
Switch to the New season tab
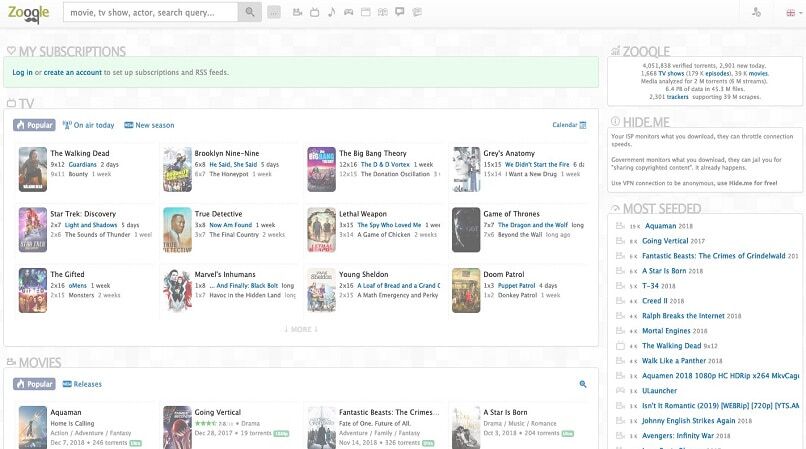149,125
